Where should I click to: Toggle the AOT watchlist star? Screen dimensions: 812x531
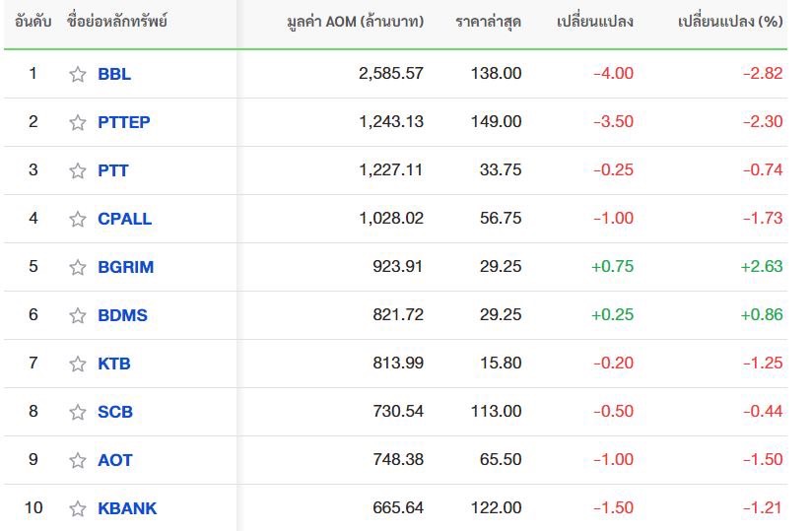pyautogui.click(x=78, y=460)
